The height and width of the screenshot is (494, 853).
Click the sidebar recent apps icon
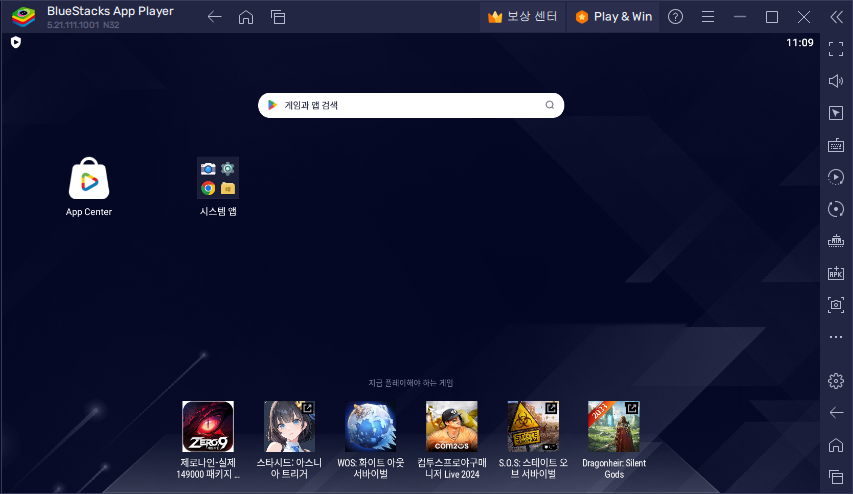coord(836,477)
